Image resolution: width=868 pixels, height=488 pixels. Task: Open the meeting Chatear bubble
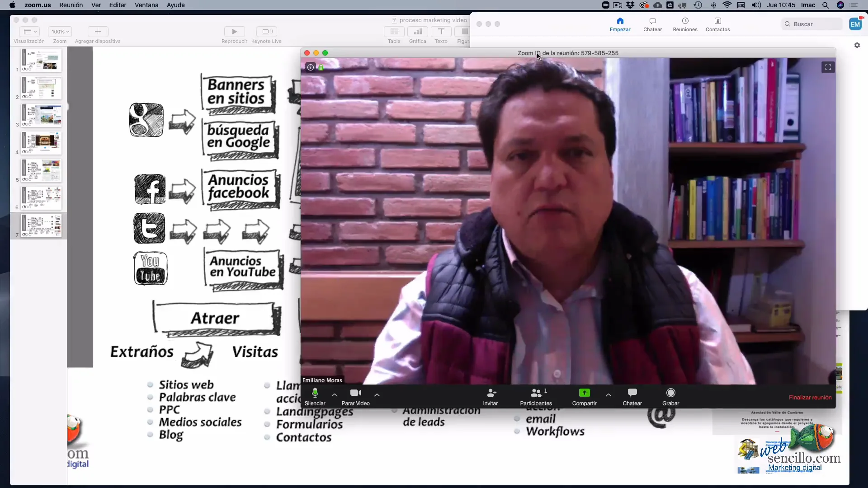632,397
